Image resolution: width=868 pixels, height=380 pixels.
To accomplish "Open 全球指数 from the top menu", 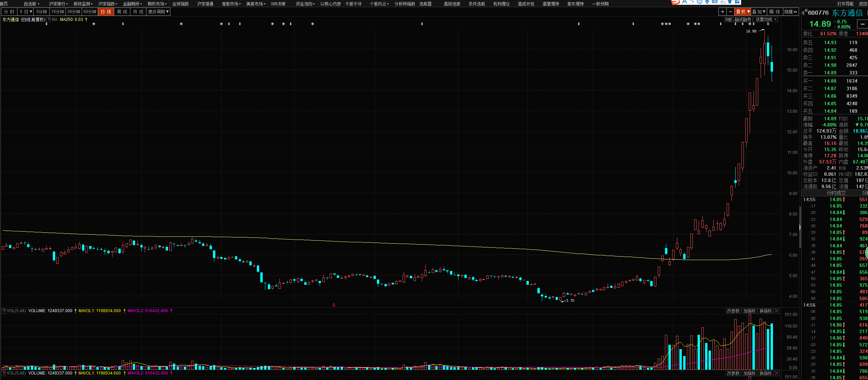I will (x=180, y=4).
